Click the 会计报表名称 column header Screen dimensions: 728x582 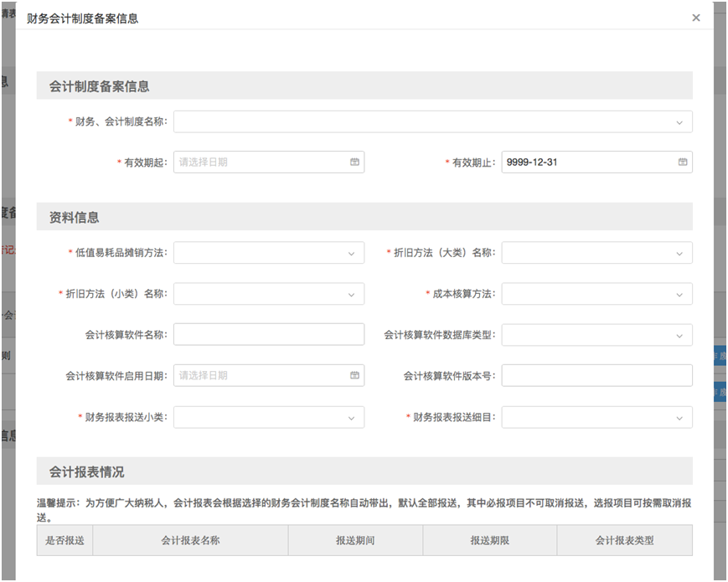point(190,541)
